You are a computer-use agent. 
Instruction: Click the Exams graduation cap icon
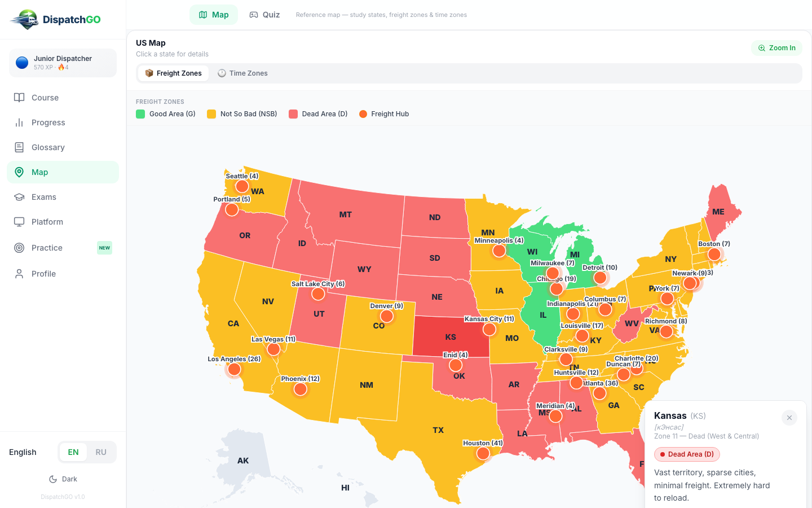coord(19,197)
